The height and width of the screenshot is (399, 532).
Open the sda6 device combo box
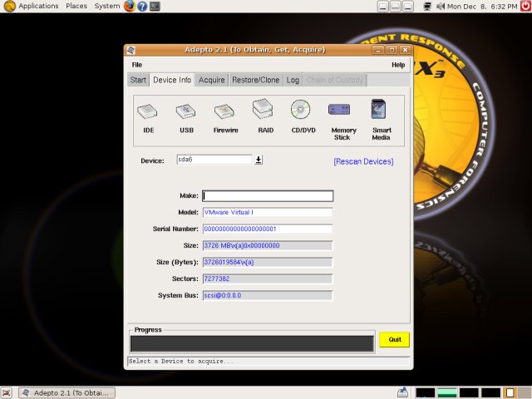coord(214,160)
